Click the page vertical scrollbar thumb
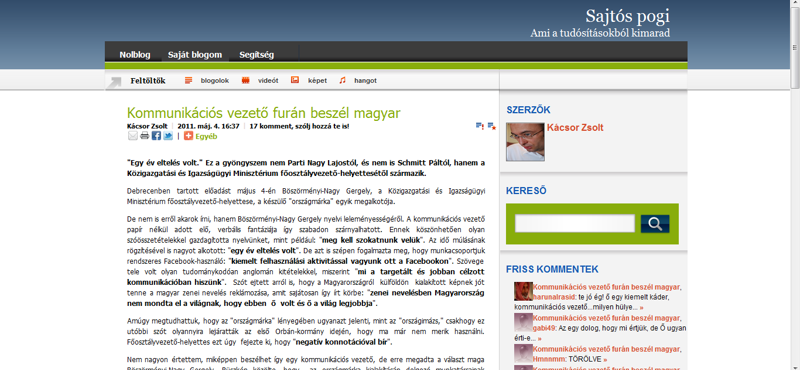The width and height of the screenshot is (800, 370). [794, 48]
